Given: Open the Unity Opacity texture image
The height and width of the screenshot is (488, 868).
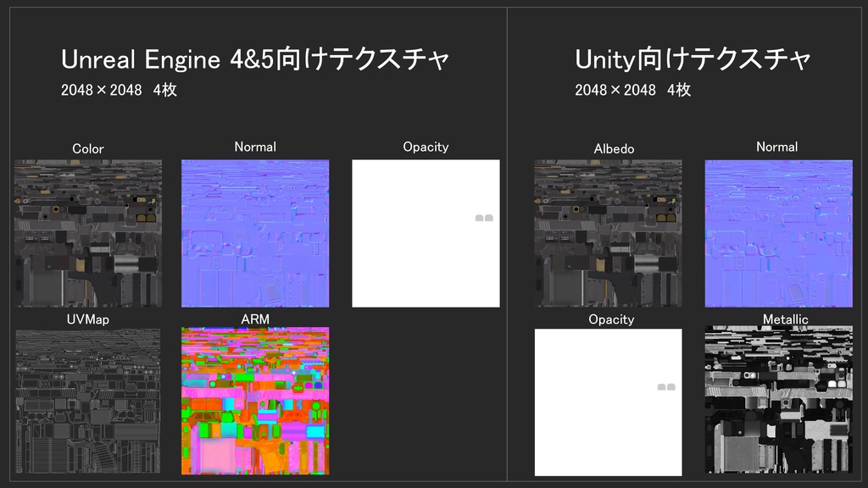Looking at the screenshot, I should pyautogui.click(x=609, y=402).
